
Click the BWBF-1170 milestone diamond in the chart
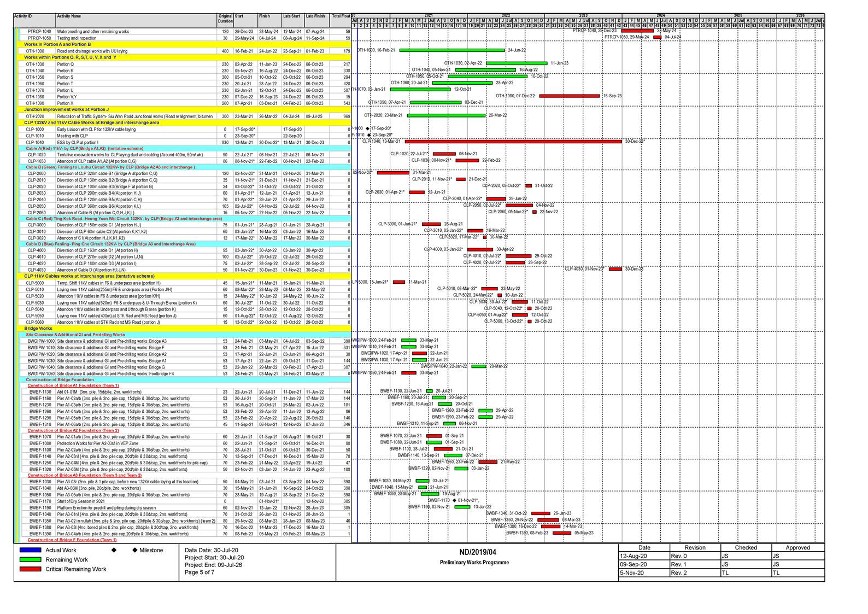click(x=454, y=500)
